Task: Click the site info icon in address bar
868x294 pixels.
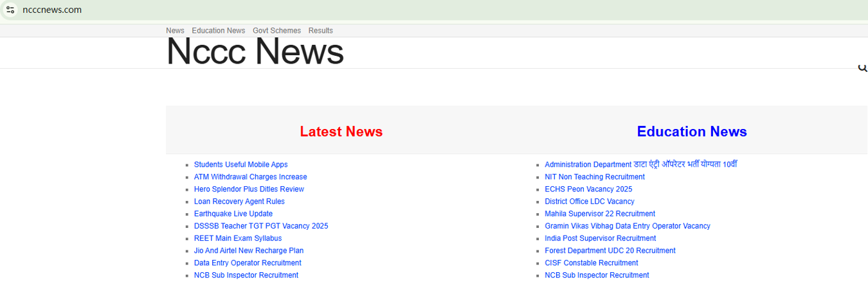Action: click(x=10, y=10)
